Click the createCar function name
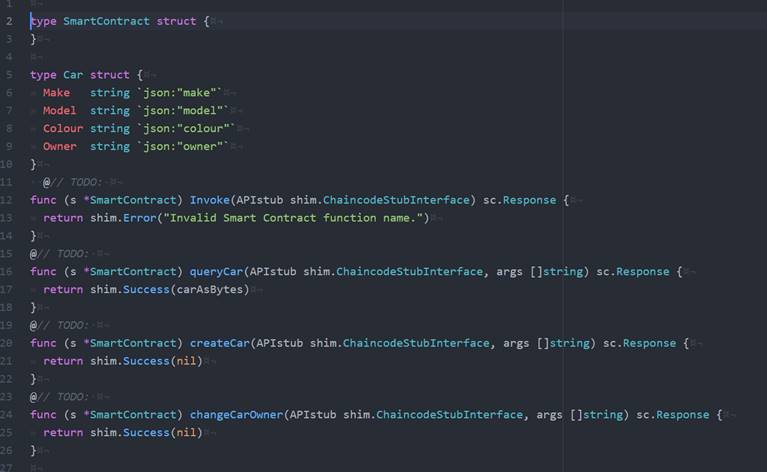Screen dimensions: 767x472 click(x=219, y=343)
